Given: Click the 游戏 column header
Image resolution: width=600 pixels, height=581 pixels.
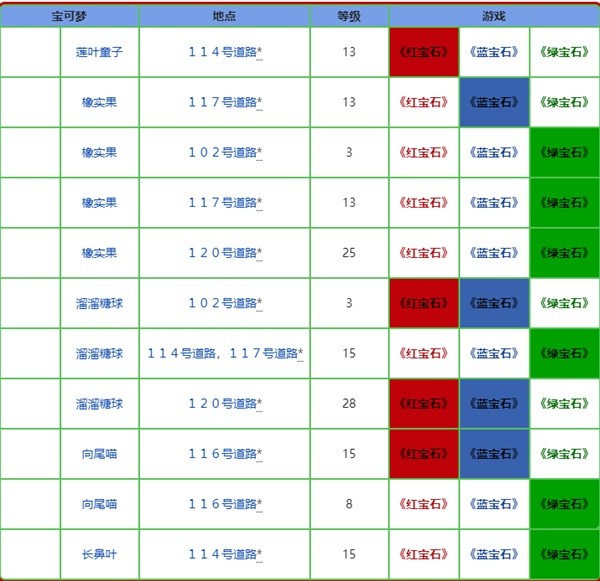Looking at the screenshot, I should (x=494, y=16).
